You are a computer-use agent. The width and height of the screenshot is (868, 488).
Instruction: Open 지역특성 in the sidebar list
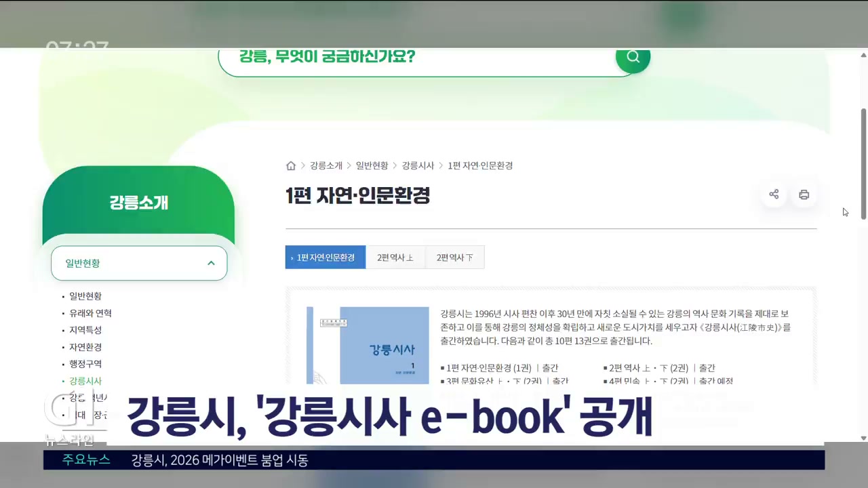click(85, 330)
